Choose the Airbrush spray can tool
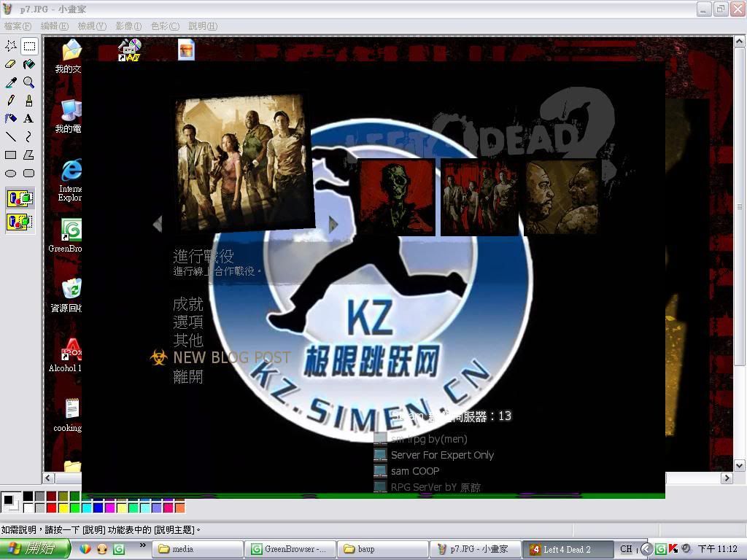The width and height of the screenshot is (747, 560). tap(11, 118)
